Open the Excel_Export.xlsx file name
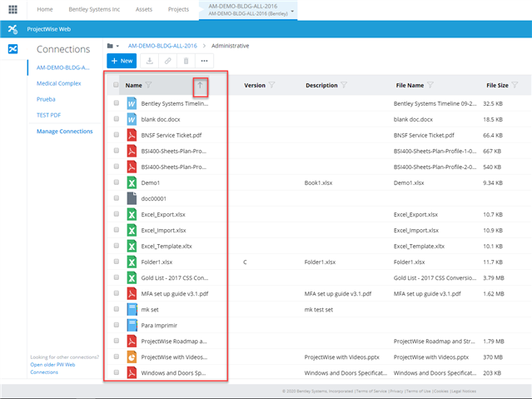Viewport: 532px width, 399px height. (x=163, y=215)
